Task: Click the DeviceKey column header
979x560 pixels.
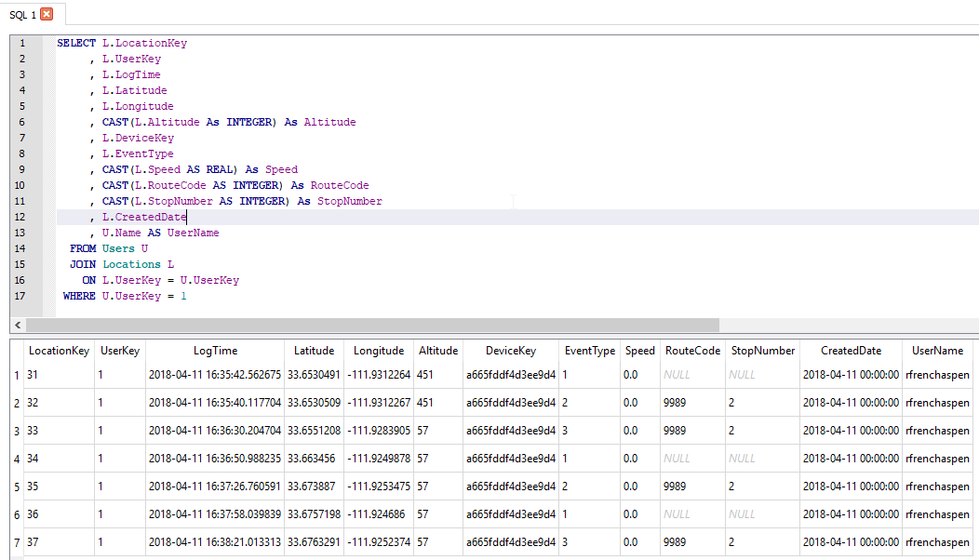Action: coord(511,351)
